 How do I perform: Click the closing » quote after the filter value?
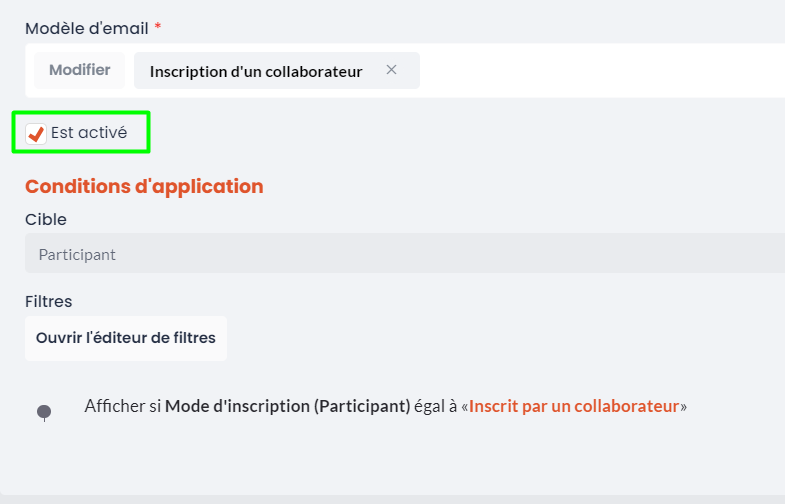(x=683, y=406)
